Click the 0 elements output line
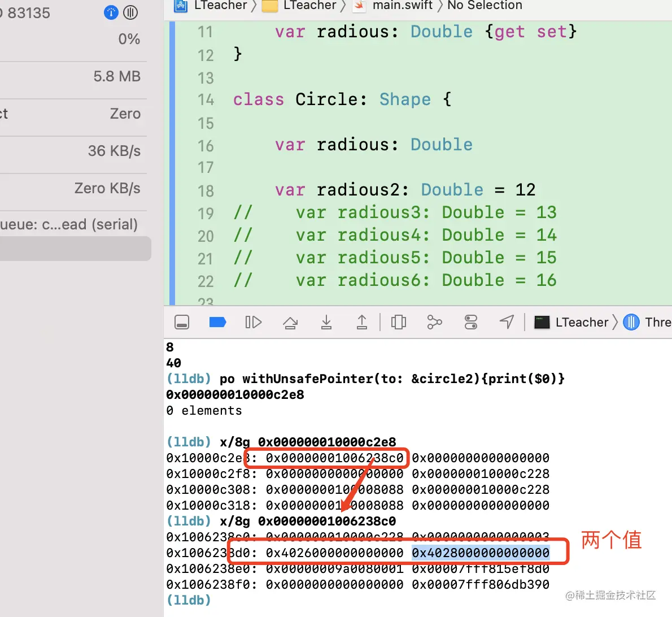The height and width of the screenshot is (617, 672). 204,410
